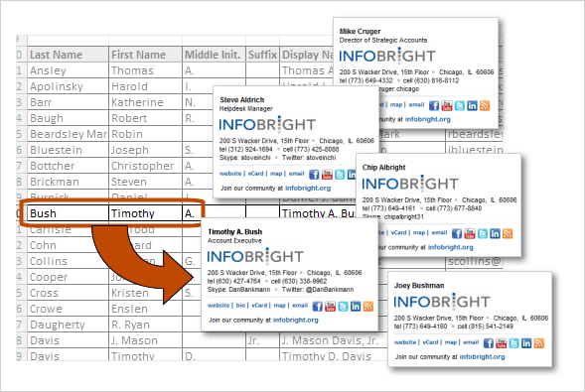Click map link in Steve Aldrich signature
Image resolution: width=585 pixels, height=392 pixels.
276,174
